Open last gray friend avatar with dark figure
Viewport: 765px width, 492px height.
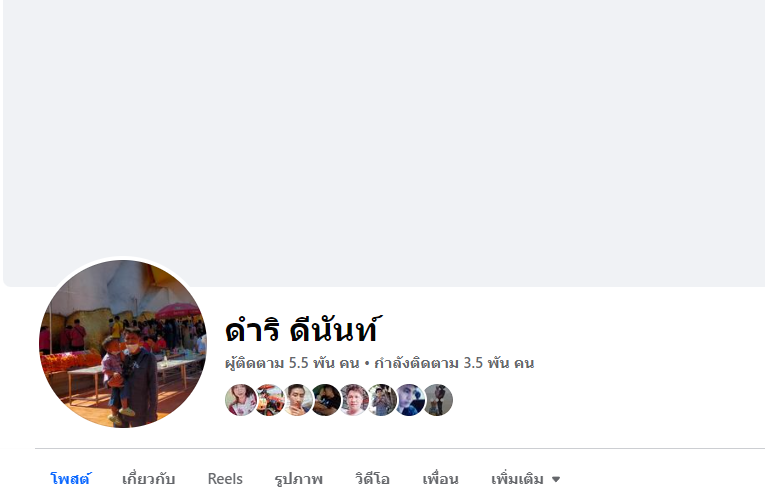438,400
